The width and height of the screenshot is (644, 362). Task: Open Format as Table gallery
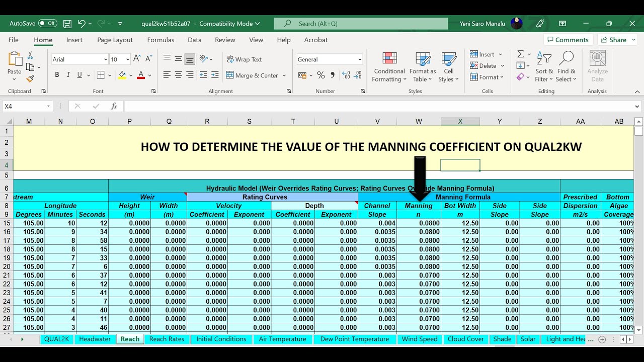tap(423, 66)
